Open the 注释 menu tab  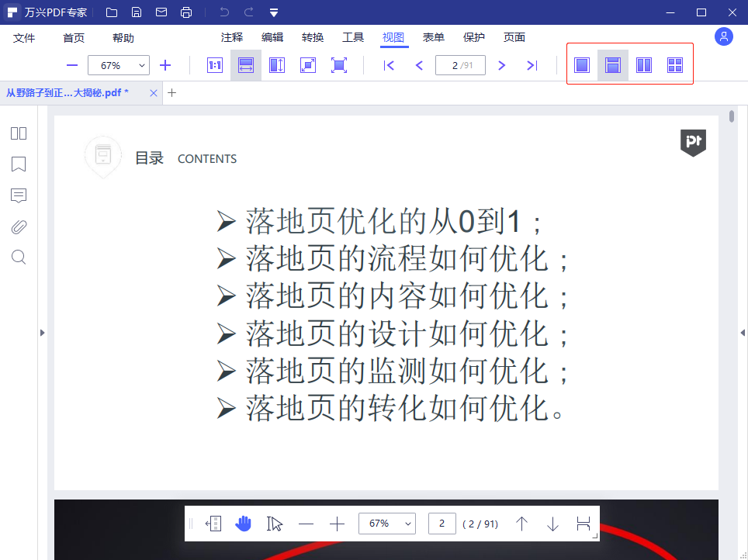232,37
